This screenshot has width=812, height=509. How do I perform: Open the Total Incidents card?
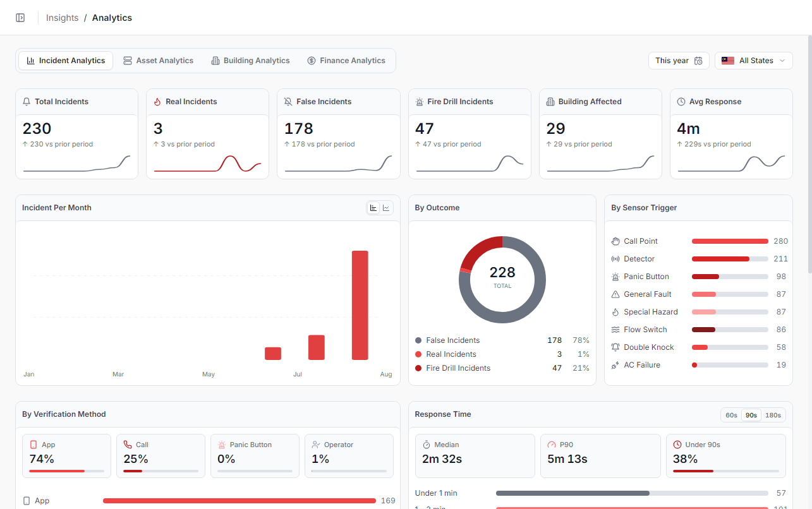77,134
